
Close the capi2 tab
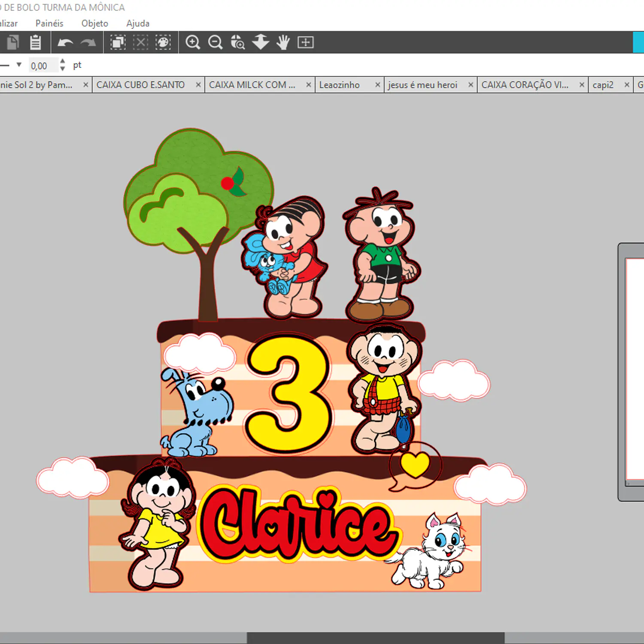click(x=627, y=85)
